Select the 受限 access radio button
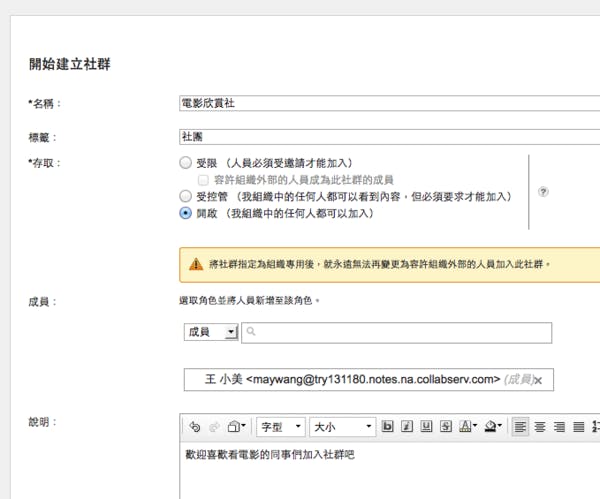This screenshot has height=499, width=600. [184, 162]
